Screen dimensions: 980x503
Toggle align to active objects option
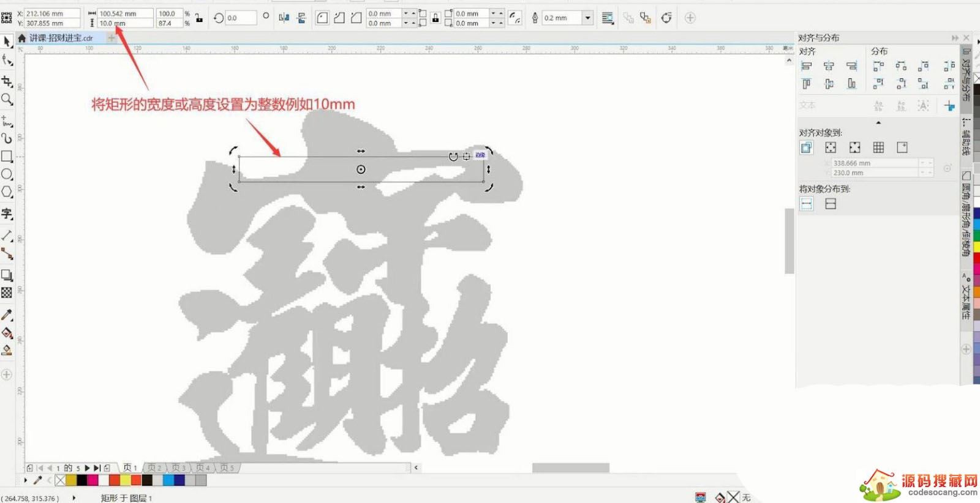807,147
